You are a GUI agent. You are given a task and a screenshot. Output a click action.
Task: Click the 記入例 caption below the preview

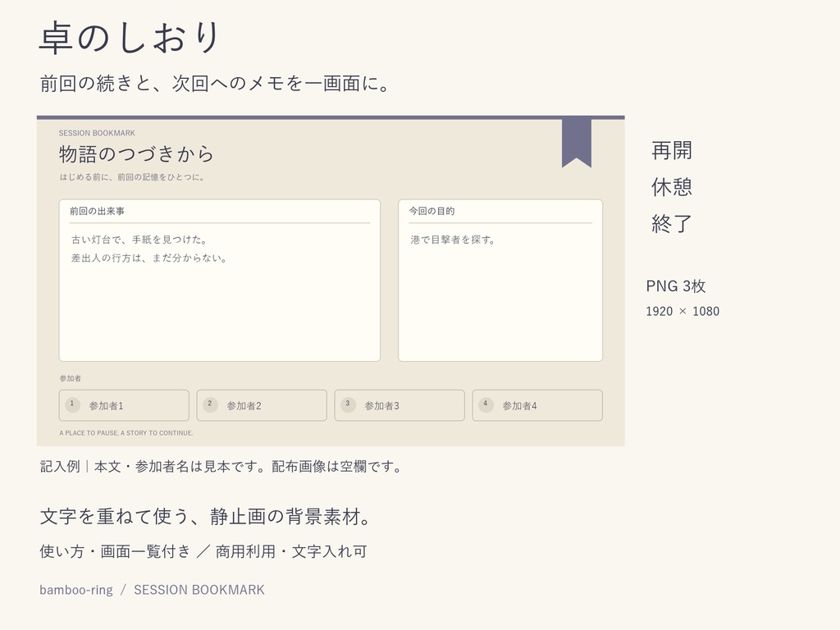pyautogui.click(x=221, y=467)
